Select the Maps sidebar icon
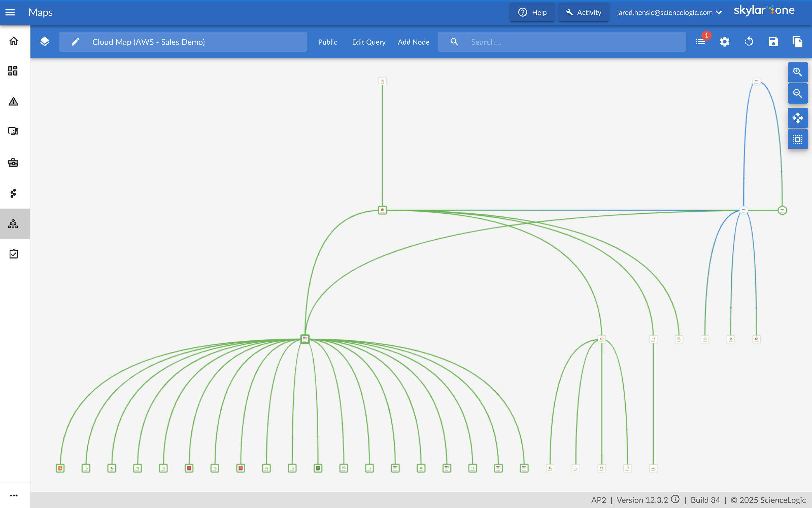 pos(13,224)
